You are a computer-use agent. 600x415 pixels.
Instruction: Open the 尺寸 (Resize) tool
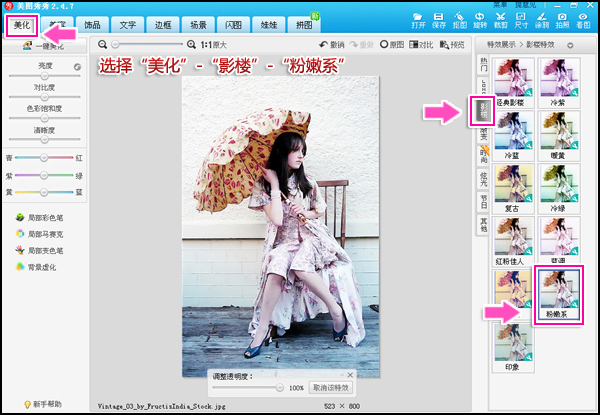click(x=521, y=20)
